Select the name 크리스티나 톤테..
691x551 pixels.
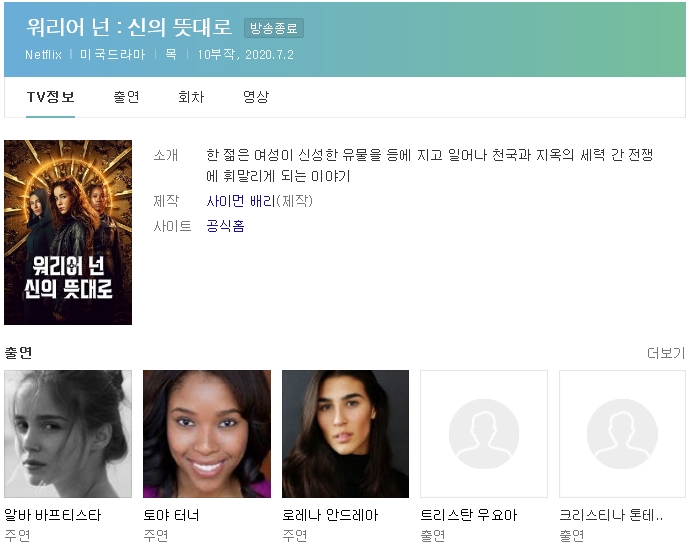pyautogui.click(x=611, y=515)
